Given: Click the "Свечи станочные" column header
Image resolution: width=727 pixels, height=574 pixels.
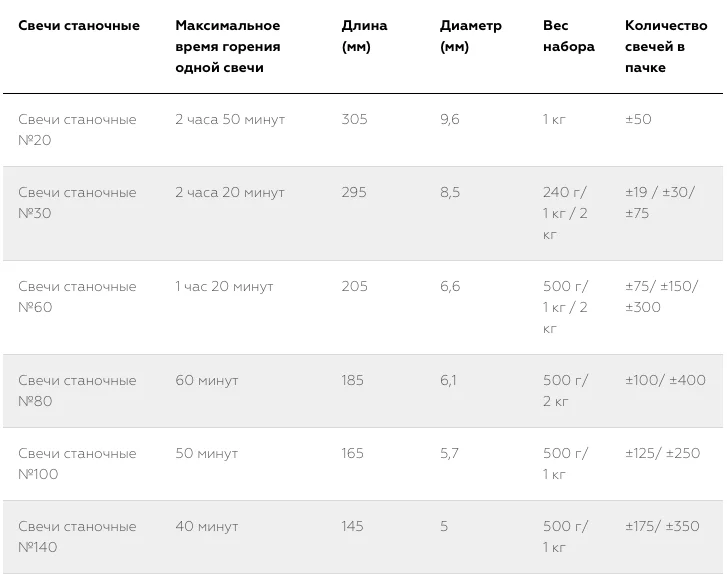Looking at the screenshot, I should (79, 26).
